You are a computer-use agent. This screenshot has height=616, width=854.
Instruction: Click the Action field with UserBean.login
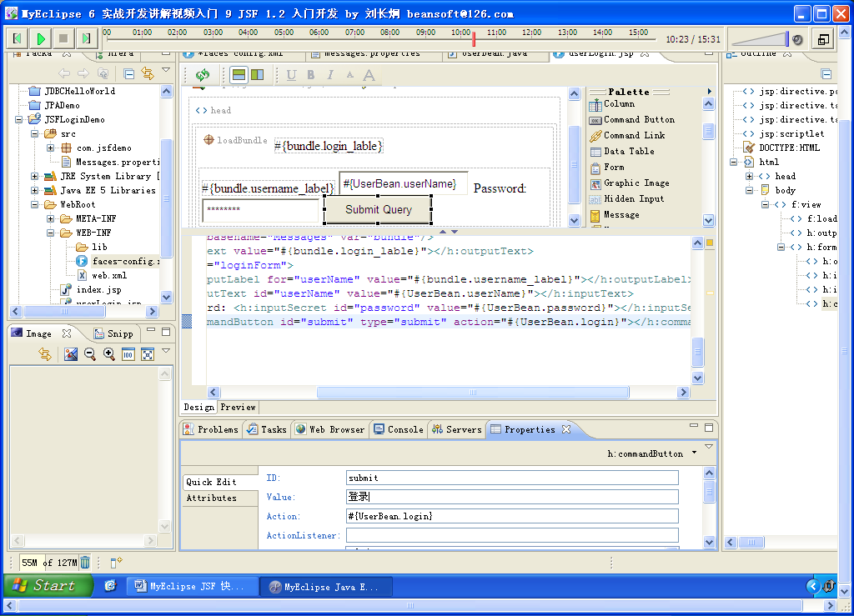[x=512, y=516]
